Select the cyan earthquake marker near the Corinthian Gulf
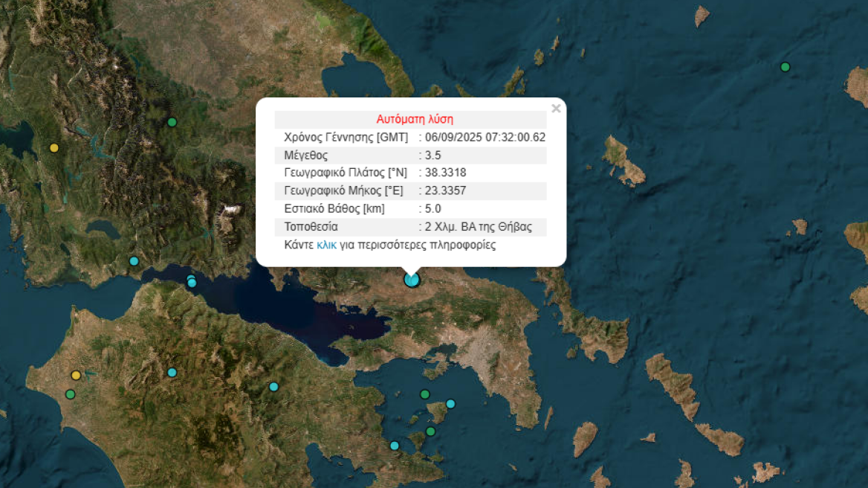 [190, 281]
